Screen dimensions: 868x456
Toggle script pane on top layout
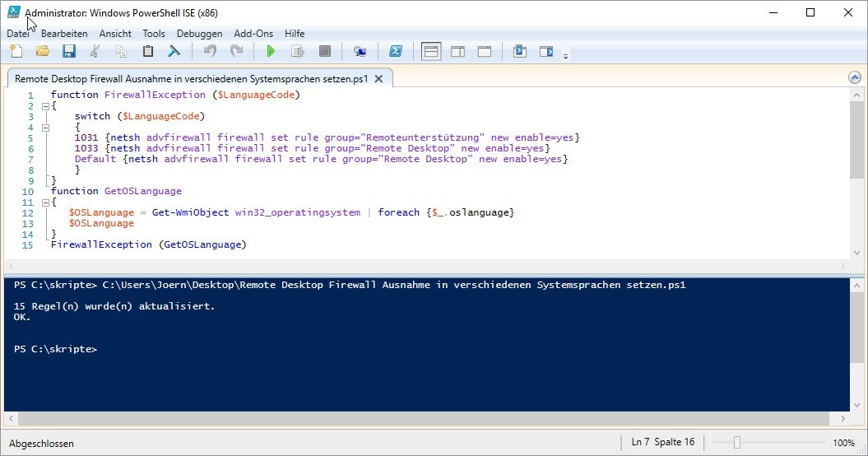pos(431,52)
